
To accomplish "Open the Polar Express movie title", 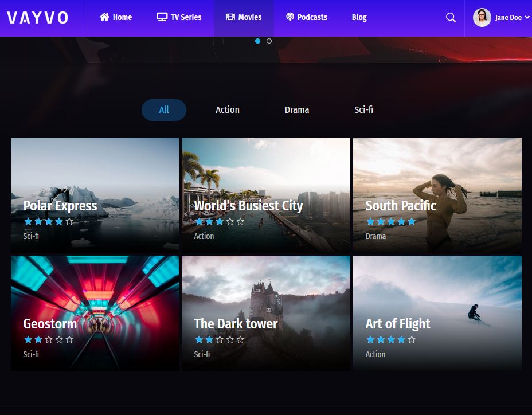I will (60, 206).
